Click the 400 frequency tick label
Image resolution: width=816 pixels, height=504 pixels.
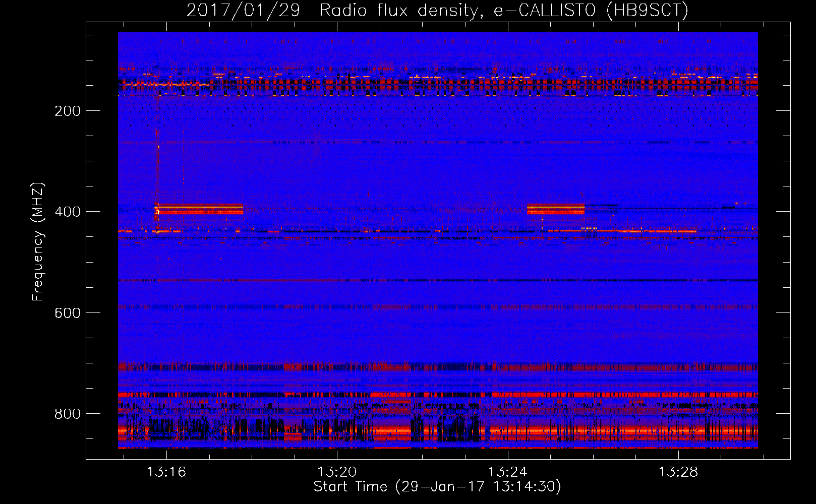tap(68, 212)
